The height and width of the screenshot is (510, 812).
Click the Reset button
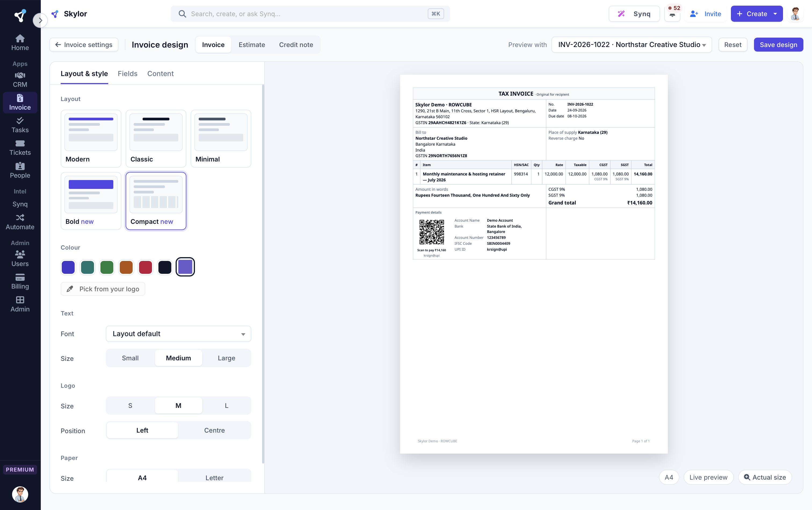733,45
